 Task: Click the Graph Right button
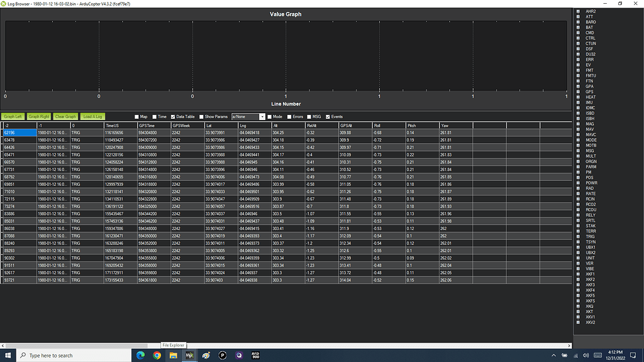(x=39, y=116)
